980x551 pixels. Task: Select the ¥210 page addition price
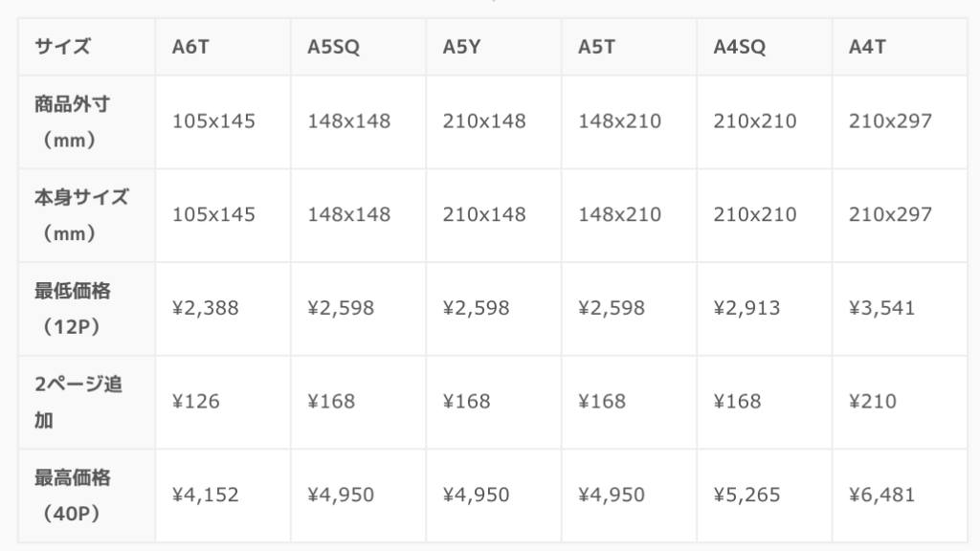(900, 402)
